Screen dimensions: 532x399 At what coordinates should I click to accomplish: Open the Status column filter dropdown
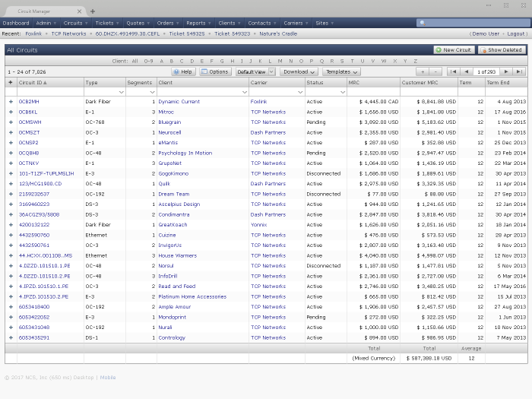(x=341, y=92)
